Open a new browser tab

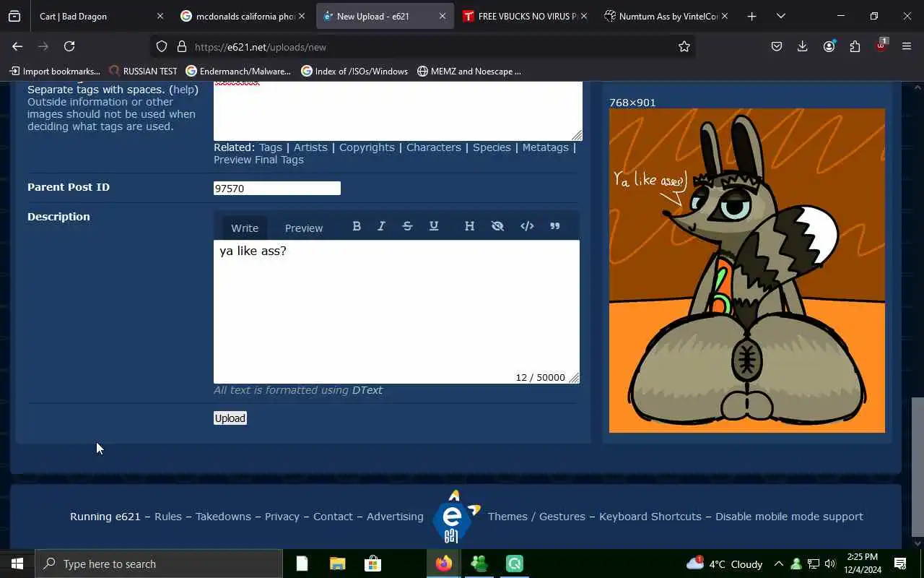751,16
